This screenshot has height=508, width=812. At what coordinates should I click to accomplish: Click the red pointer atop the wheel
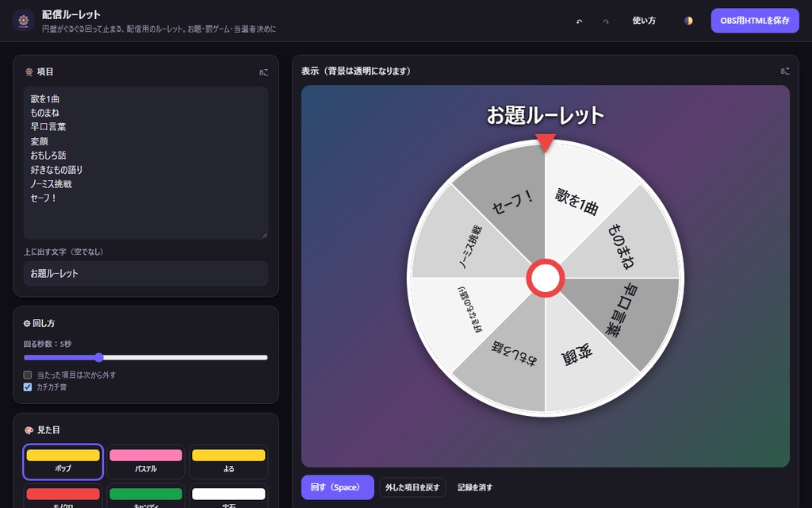click(546, 143)
